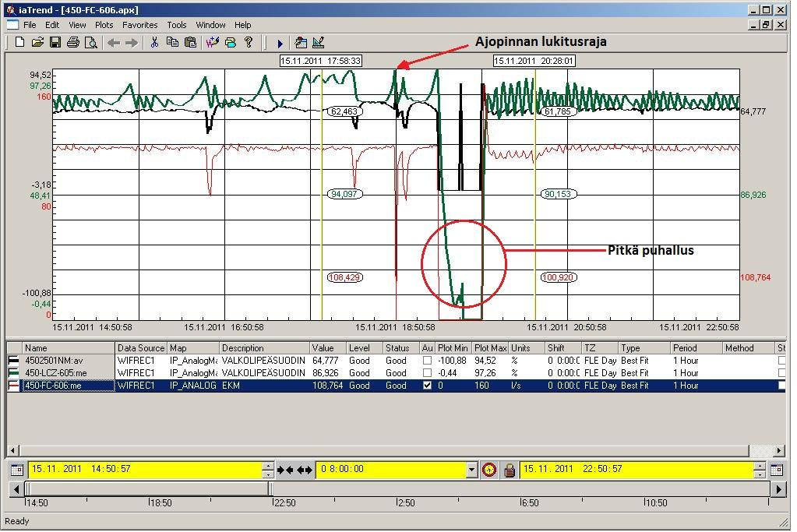Image resolution: width=797 pixels, height=532 pixels.
Task: Open the Plots menu
Action: click(104, 25)
